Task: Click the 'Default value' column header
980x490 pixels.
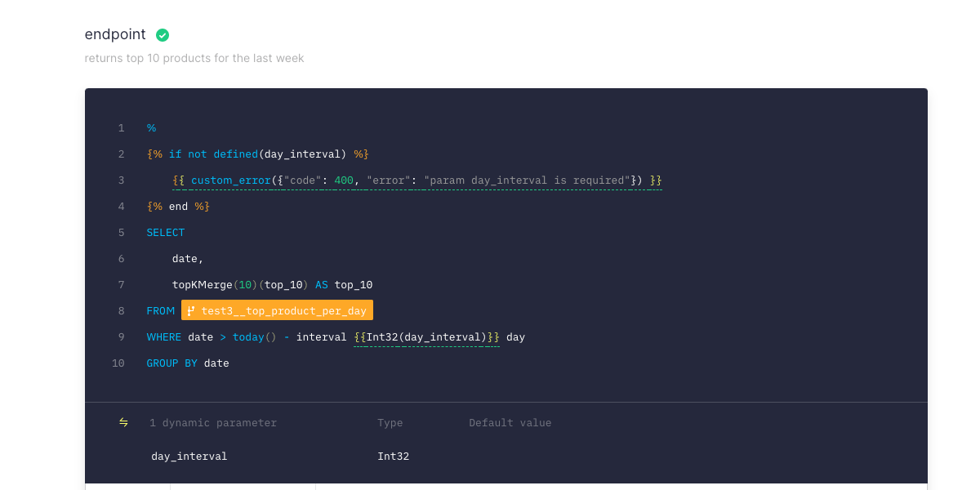Action: pos(510,423)
